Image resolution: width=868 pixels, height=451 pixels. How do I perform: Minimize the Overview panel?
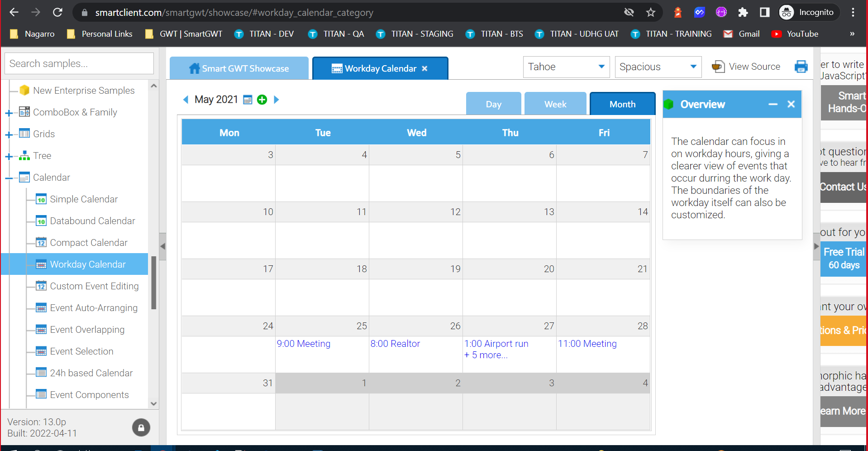pos(773,105)
